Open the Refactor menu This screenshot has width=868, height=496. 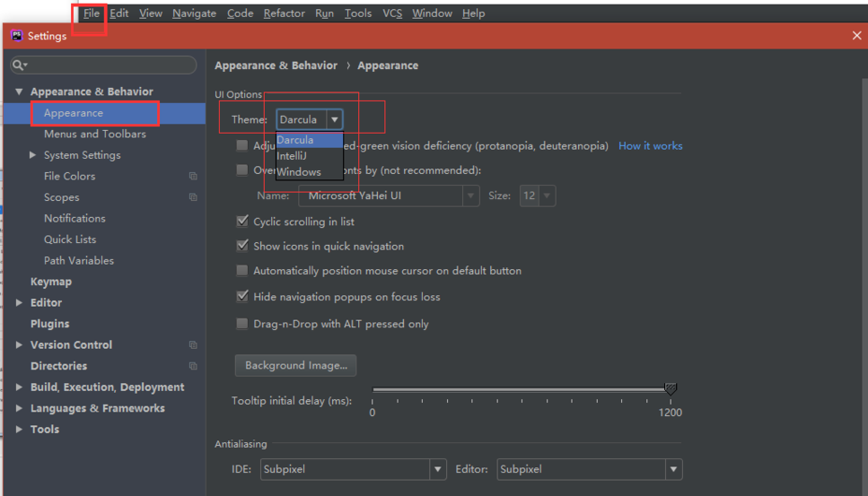pos(284,13)
